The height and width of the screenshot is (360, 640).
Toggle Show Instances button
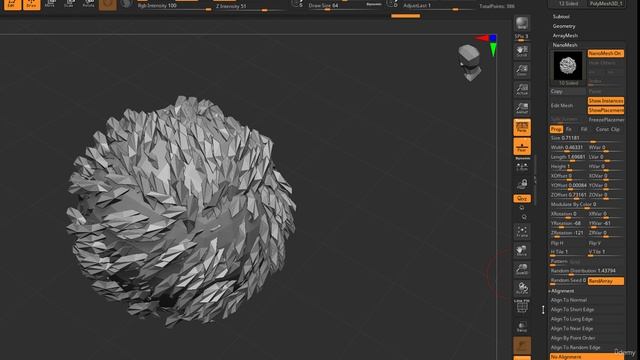click(606, 100)
